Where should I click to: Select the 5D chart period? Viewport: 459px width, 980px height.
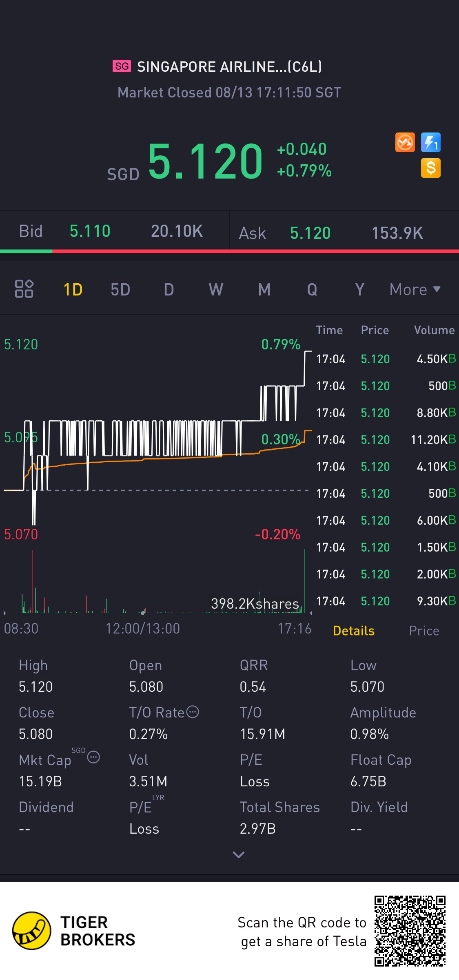pos(120,290)
